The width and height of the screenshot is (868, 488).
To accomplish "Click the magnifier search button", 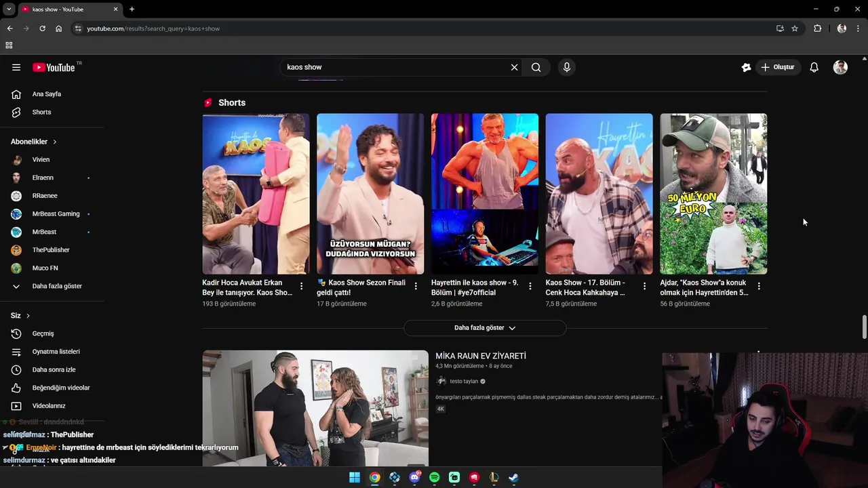I will click(536, 67).
